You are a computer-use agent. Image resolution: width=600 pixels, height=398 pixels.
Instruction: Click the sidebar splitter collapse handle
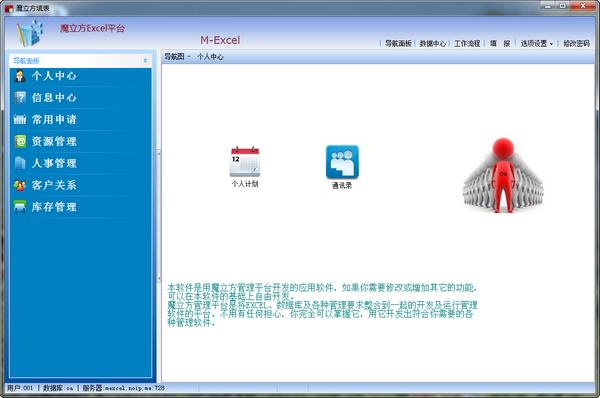coord(159,216)
